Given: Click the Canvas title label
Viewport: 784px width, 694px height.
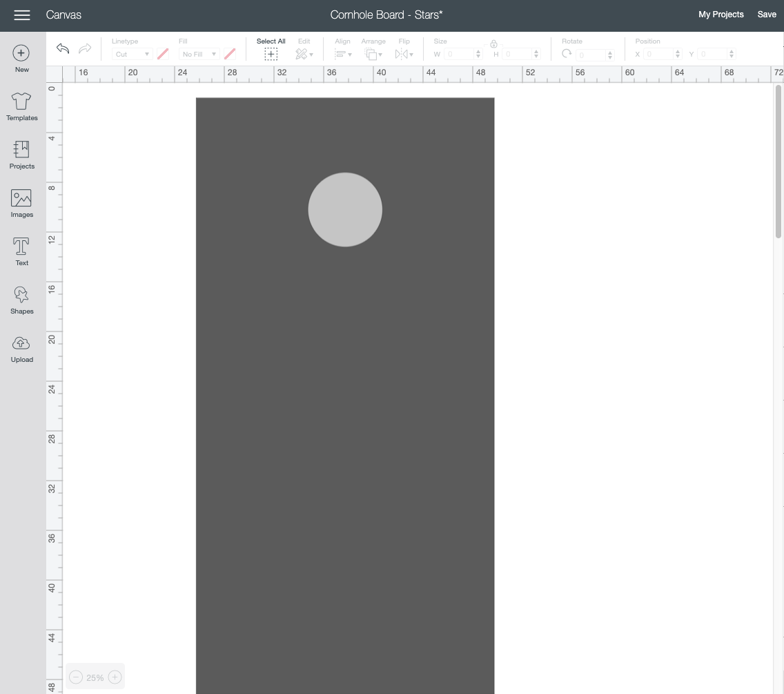Looking at the screenshot, I should click(63, 15).
